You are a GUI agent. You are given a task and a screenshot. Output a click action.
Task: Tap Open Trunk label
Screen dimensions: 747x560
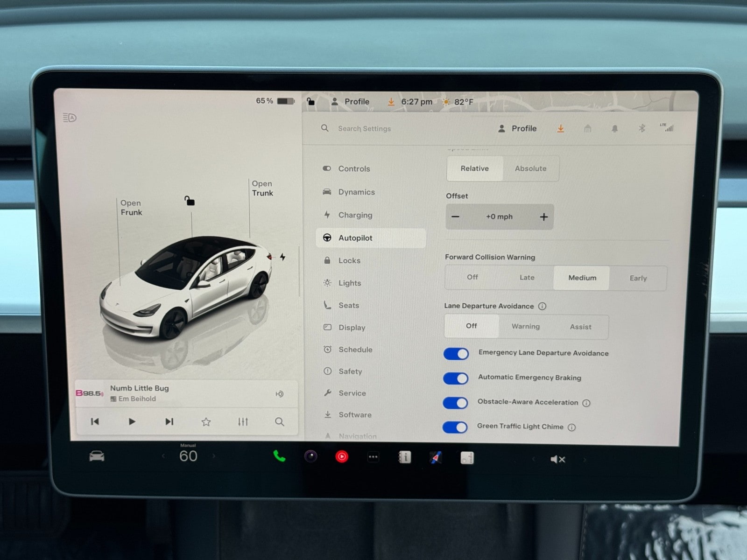(x=262, y=189)
